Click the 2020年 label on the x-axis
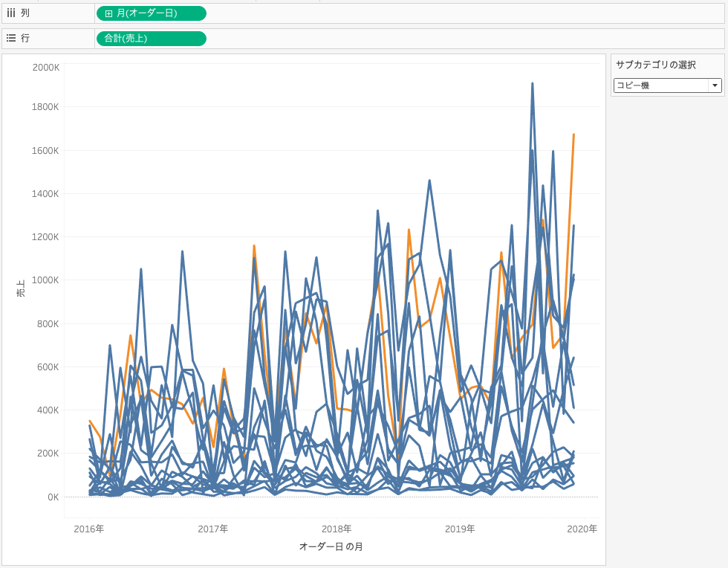728x568 pixels. (x=582, y=529)
